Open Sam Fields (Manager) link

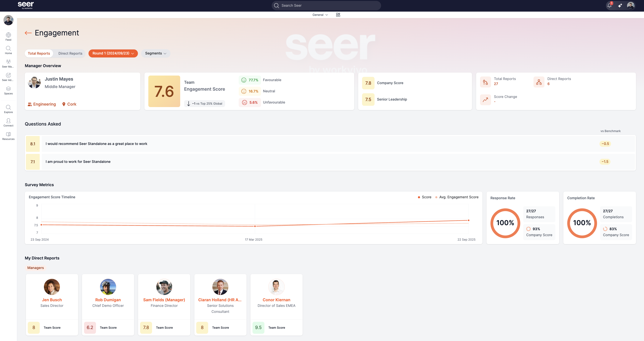tap(164, 300)
